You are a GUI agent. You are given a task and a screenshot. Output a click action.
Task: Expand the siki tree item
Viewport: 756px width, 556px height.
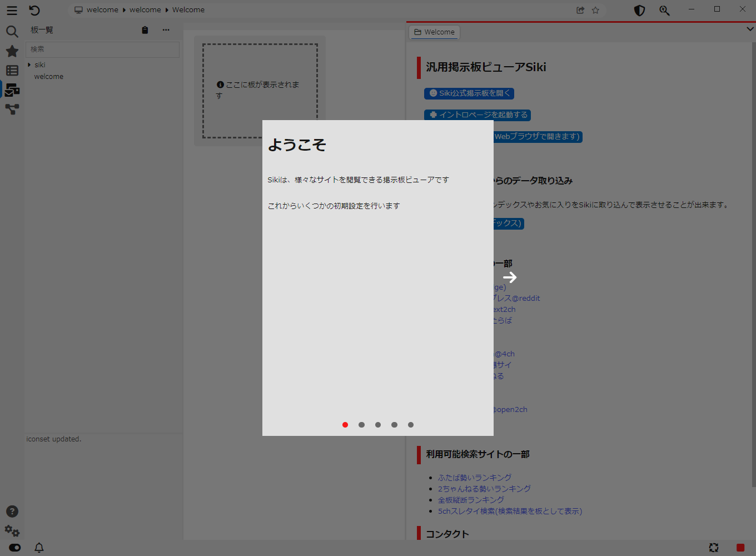31,64
